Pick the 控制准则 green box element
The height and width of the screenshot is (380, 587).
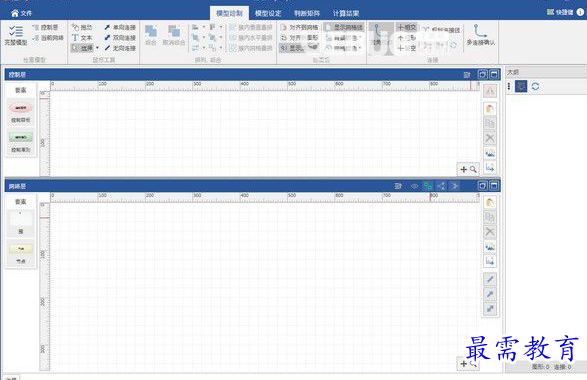point(21,141)
